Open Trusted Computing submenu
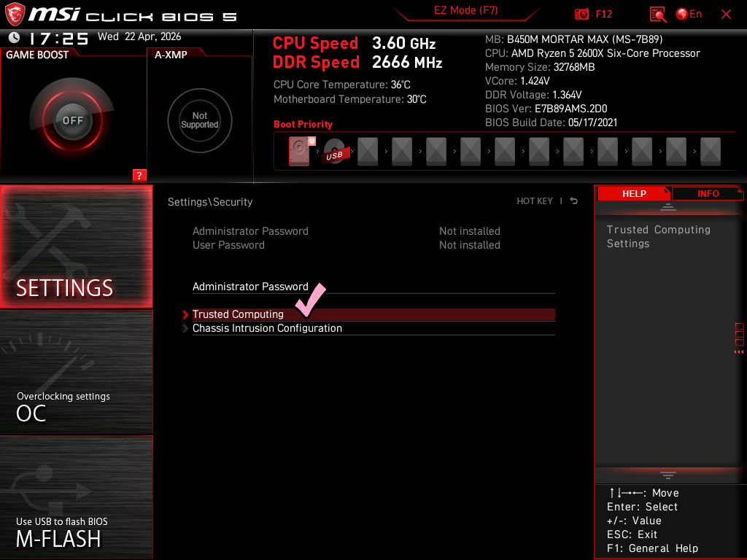Viewport: 747px width, 560px height. pos(373,314)
